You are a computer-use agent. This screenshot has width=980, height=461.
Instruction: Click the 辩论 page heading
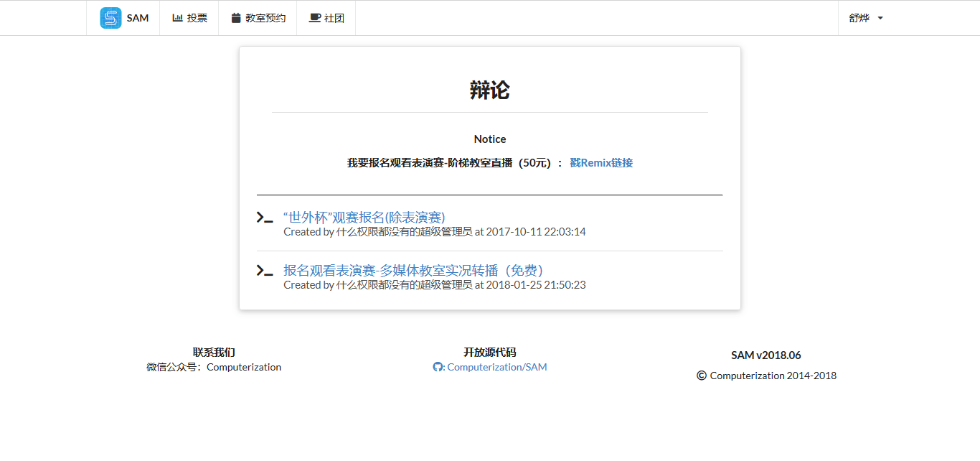point(489,90)
